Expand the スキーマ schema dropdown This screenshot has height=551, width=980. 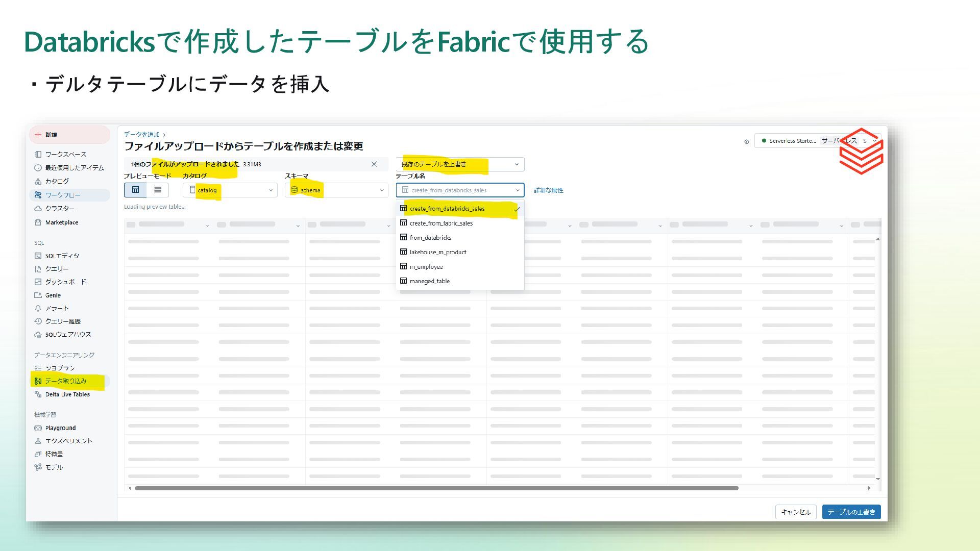coord(336,190)
